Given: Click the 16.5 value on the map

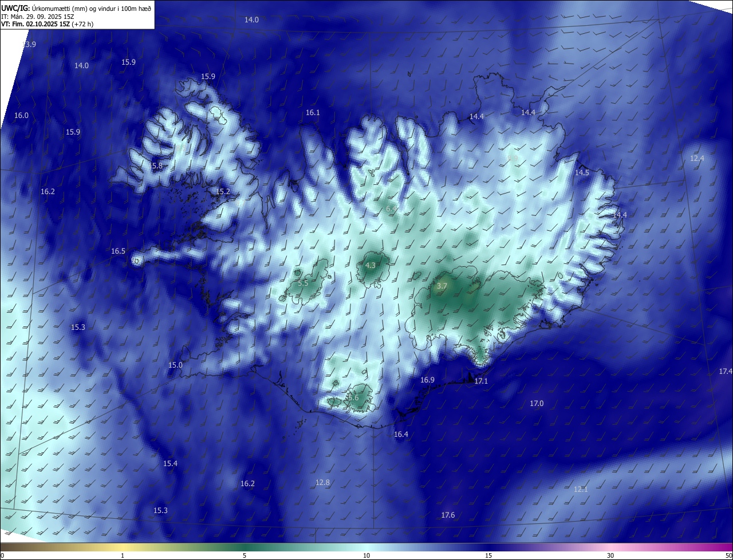Looking at the screenshot, I should tap(118, 251).
